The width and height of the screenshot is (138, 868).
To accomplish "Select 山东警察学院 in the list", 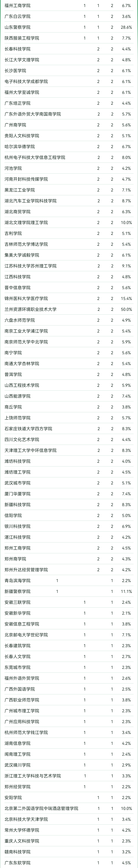I will [18, 27].
